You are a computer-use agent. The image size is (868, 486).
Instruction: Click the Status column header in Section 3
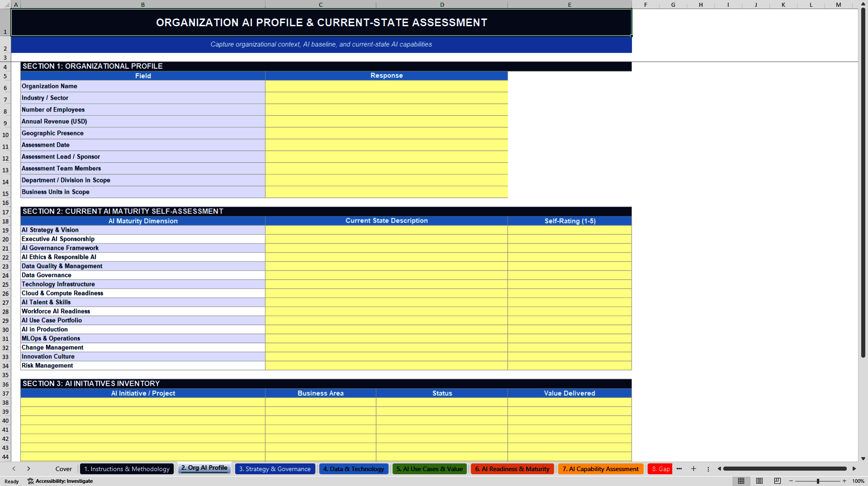pos(442,393)
